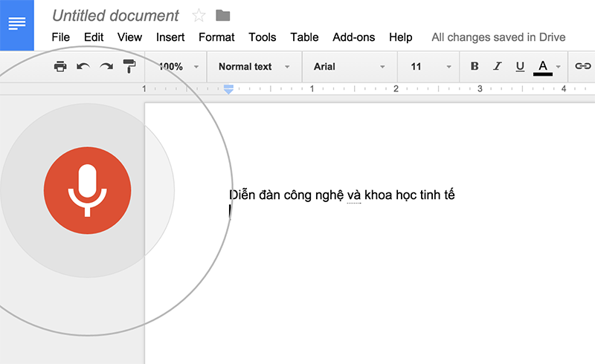Click the Untitled document title

pos(115,16)
